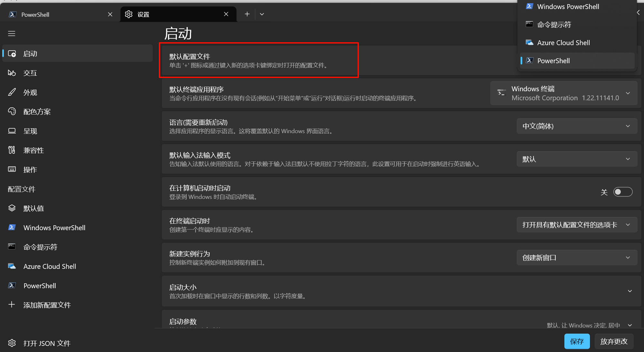Open a new tab with the plus button
Screen dimensions: 644x352
point(247,14)
